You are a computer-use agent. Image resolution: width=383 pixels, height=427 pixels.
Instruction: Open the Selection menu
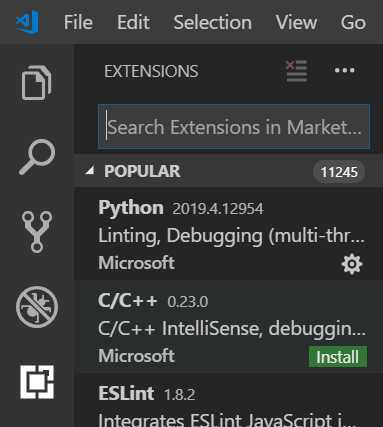212,22
